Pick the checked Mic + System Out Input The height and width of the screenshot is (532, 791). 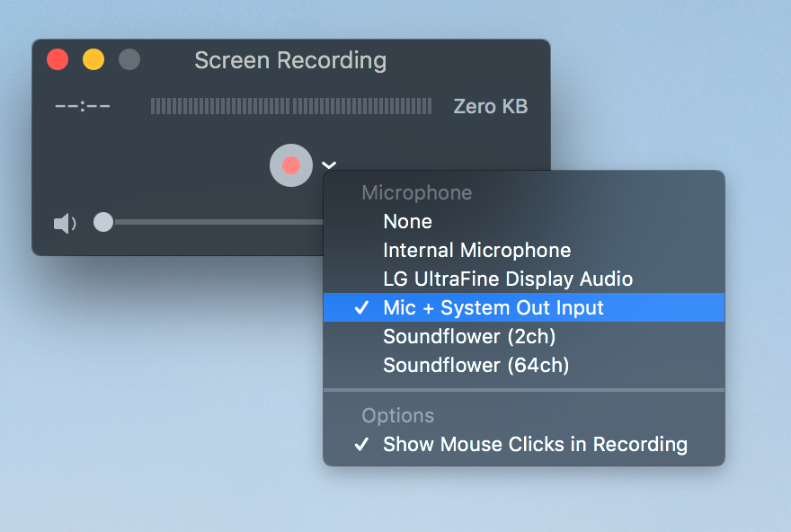pyautogui.click(x=524, y=307)
